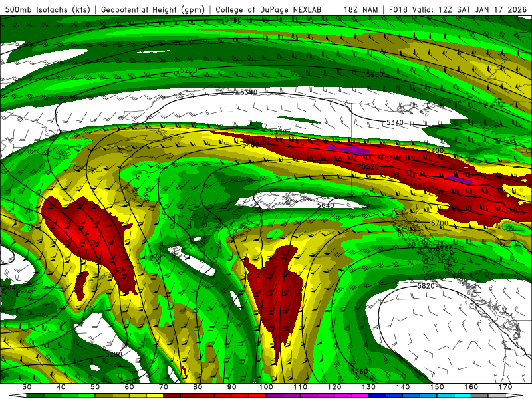
Task: Click the legend value 120
Action: coord(334,387)
